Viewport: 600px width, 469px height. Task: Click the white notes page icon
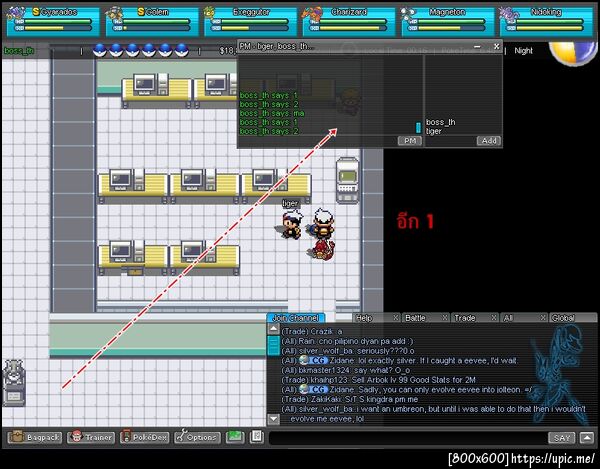257,436
